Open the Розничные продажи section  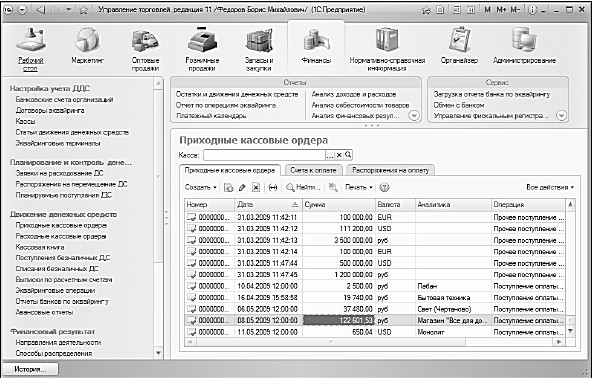[x=202, y=49]
